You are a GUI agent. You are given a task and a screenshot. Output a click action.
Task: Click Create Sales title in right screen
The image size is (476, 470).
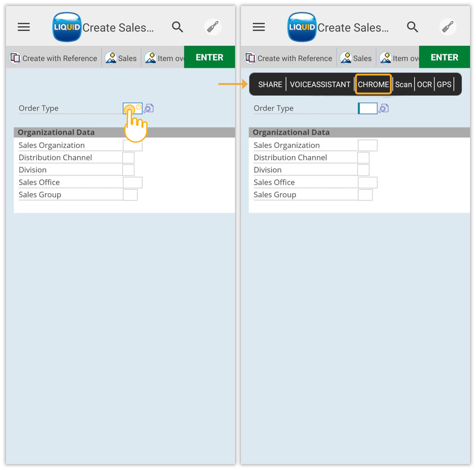(353, 28)
